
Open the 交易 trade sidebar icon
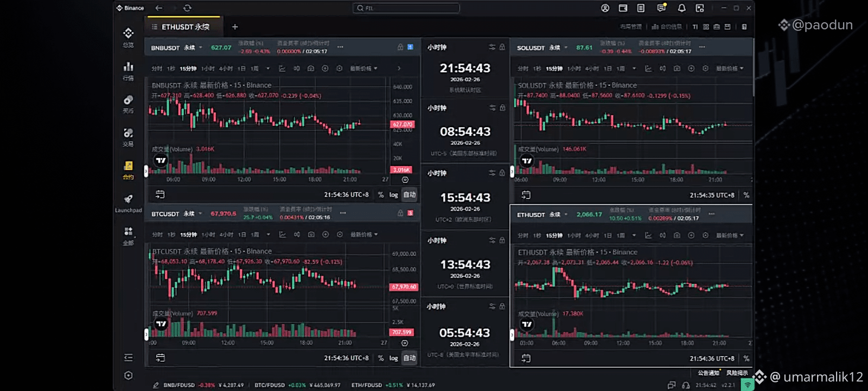click(128, 133)
